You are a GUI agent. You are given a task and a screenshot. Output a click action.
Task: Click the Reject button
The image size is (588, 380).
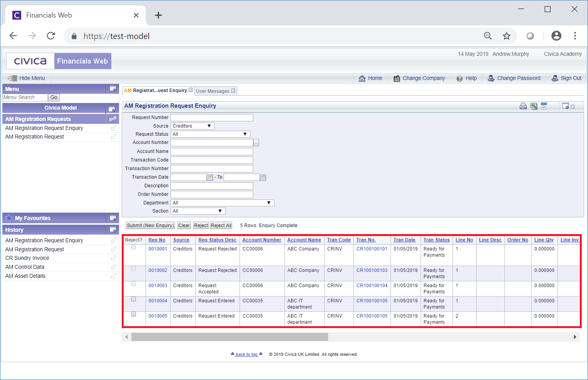[201, 226]
